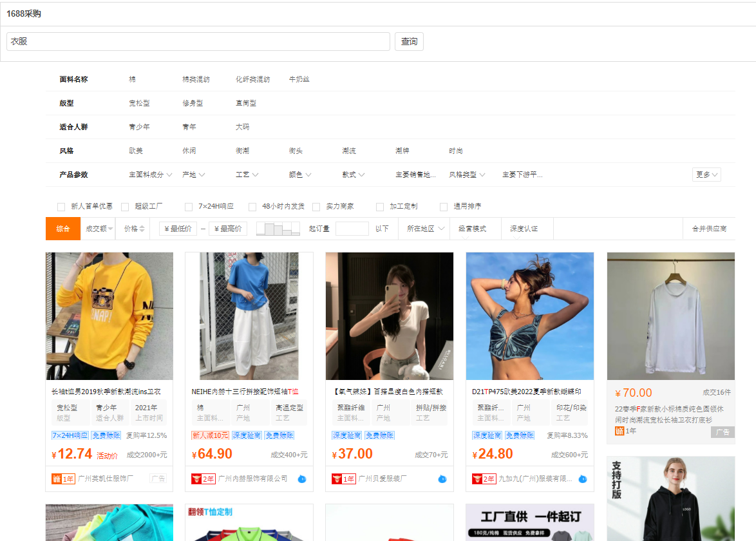The image size is (756, 541).
Task: Click the 深度验商 tag on the ¥37.00 item
Action: coord(346,435)
